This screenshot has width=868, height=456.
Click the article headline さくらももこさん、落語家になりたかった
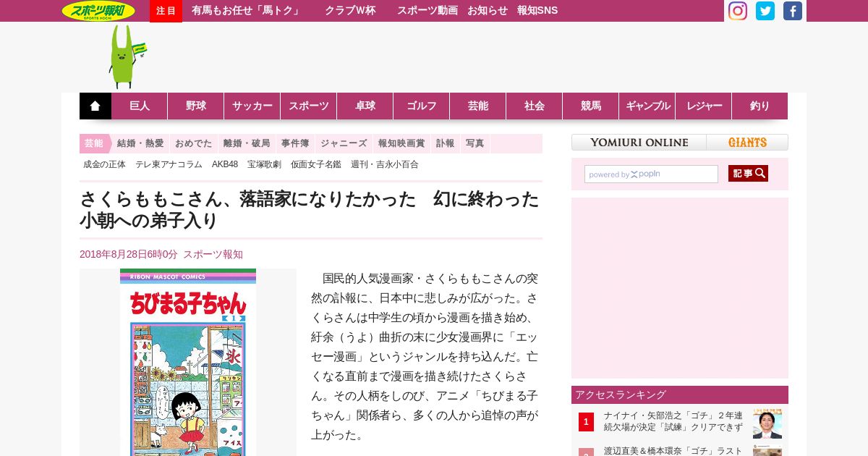310,210
